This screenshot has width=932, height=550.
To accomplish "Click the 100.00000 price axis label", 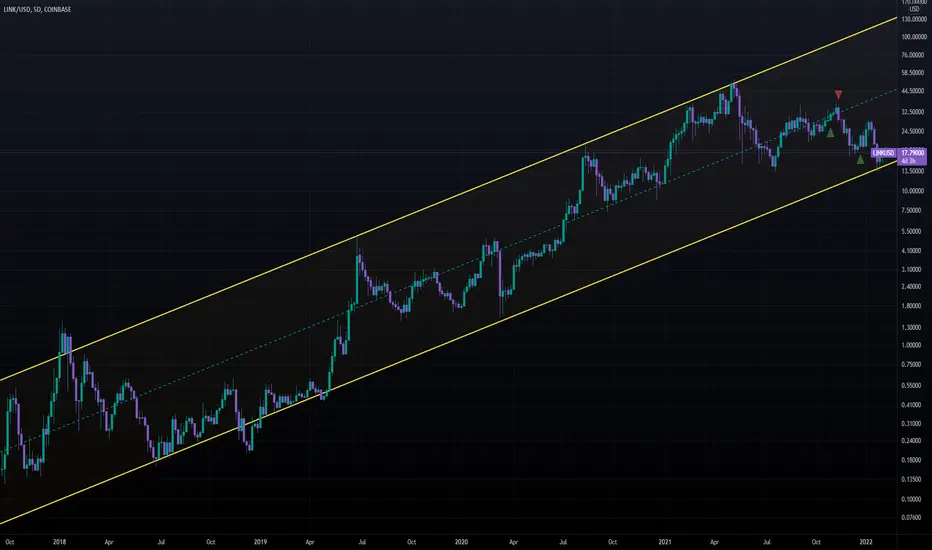I will (x=914, y=37).
